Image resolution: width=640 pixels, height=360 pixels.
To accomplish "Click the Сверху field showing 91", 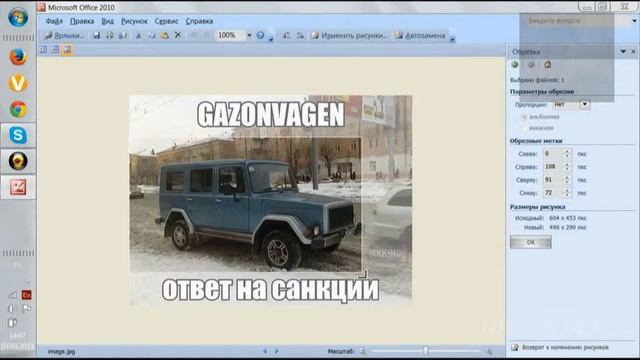I will click(553, 180).
